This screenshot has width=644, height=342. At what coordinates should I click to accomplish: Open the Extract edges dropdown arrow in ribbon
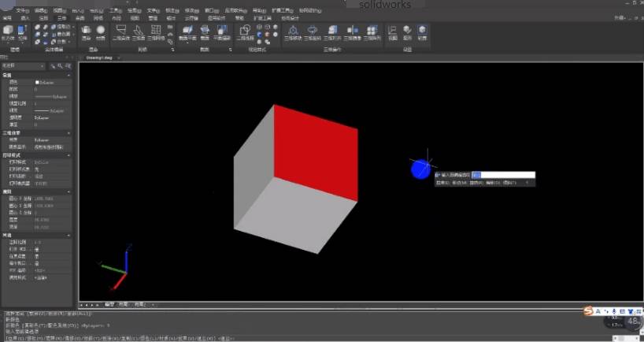click(x=73, y=27)
